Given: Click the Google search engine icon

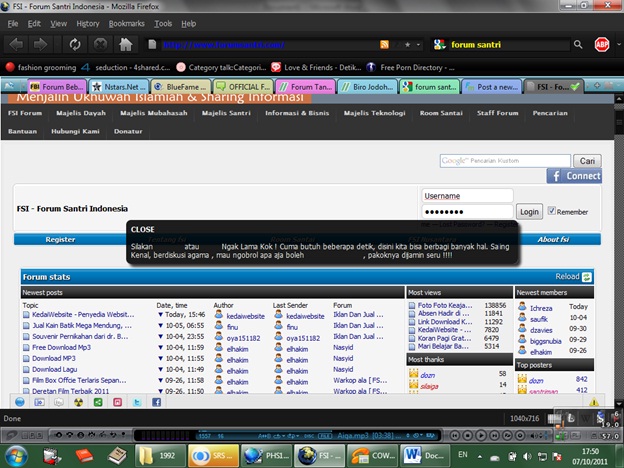Looking at the screenshot, I should (439, 45).
